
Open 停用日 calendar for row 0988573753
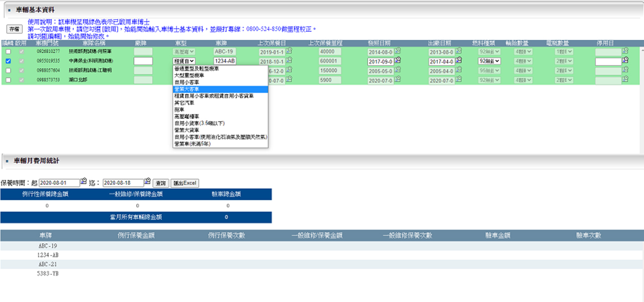click(x=625, y=80)
